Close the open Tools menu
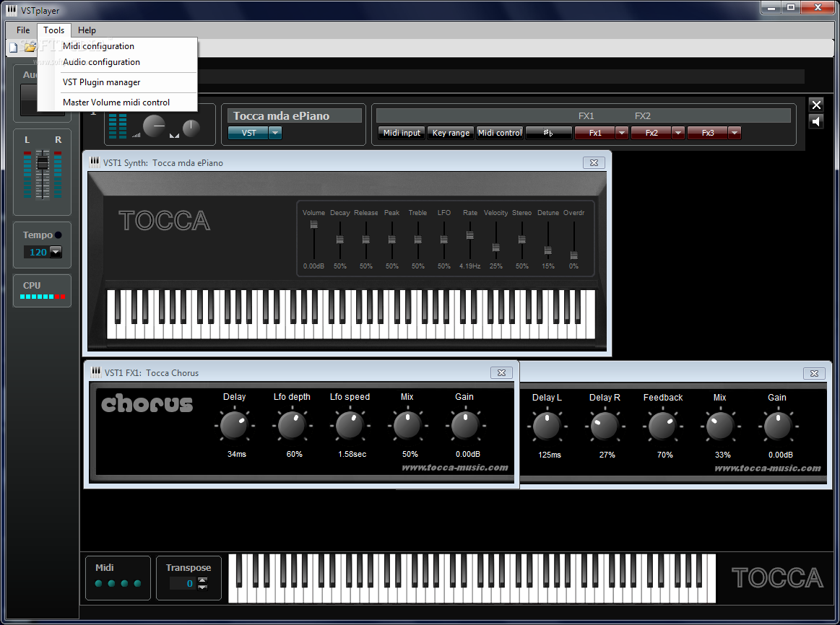The width and height of the screenshot is (840, 625). point(53,30)
